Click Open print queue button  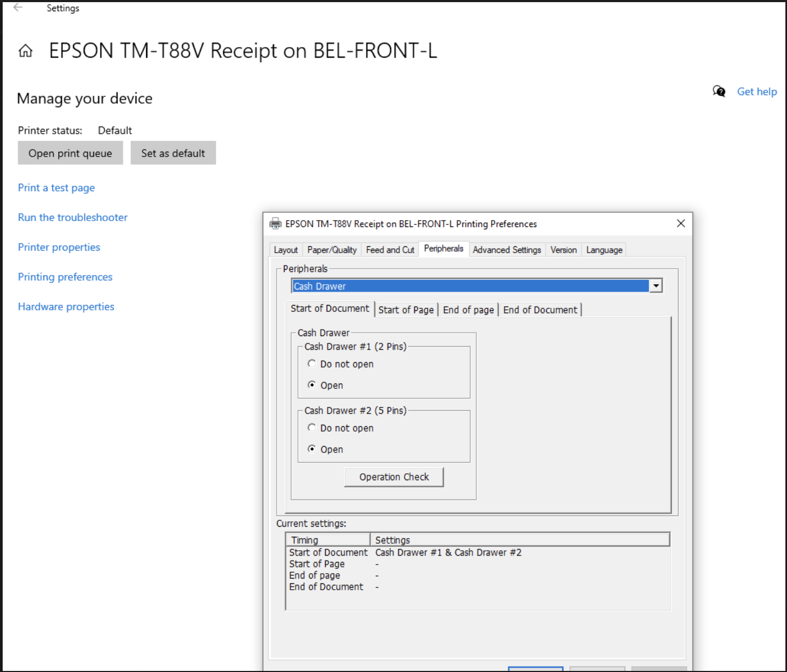coord(70,153)
